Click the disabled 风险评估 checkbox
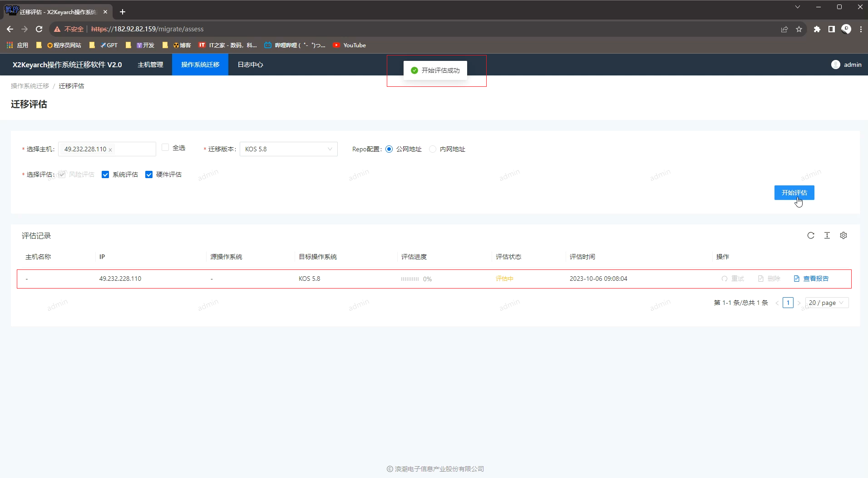The height and width of the screenshot is (478, 868). (62, 174)
